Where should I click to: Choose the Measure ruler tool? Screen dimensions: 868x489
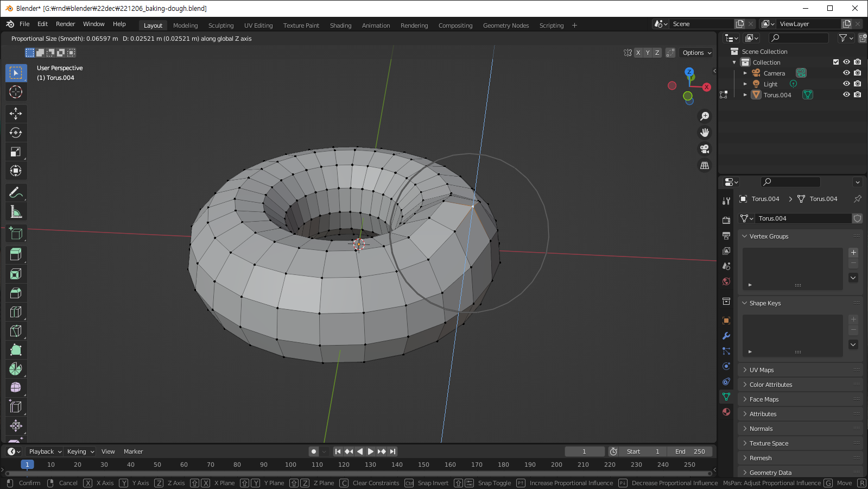[x=16, y=212]
